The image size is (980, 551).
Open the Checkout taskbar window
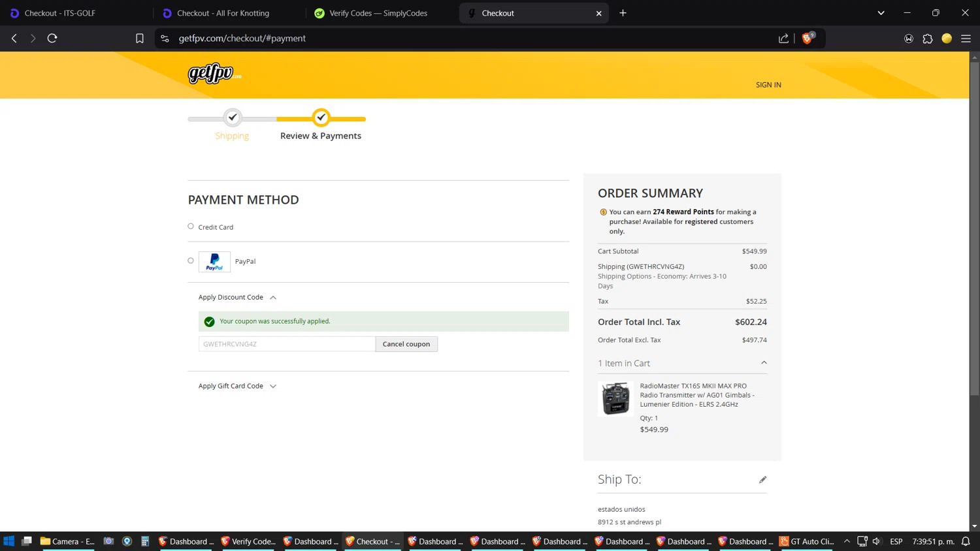373,541
